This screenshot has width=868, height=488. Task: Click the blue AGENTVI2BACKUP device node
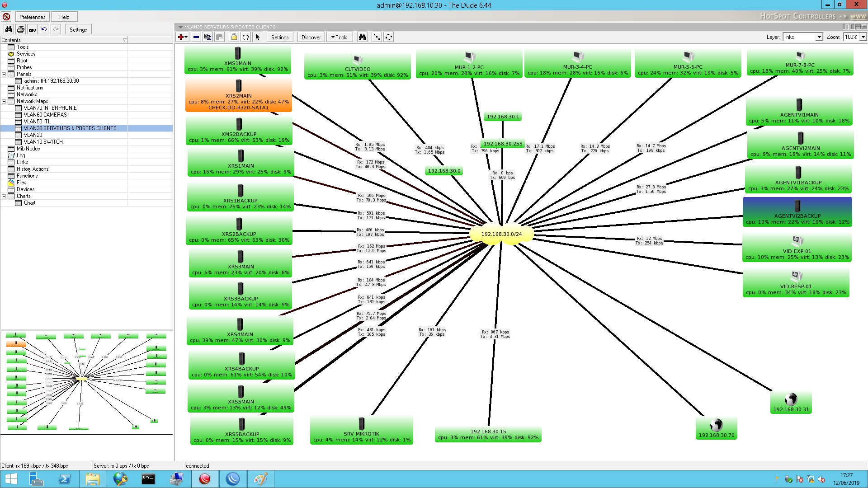click(x=797, y=212)
